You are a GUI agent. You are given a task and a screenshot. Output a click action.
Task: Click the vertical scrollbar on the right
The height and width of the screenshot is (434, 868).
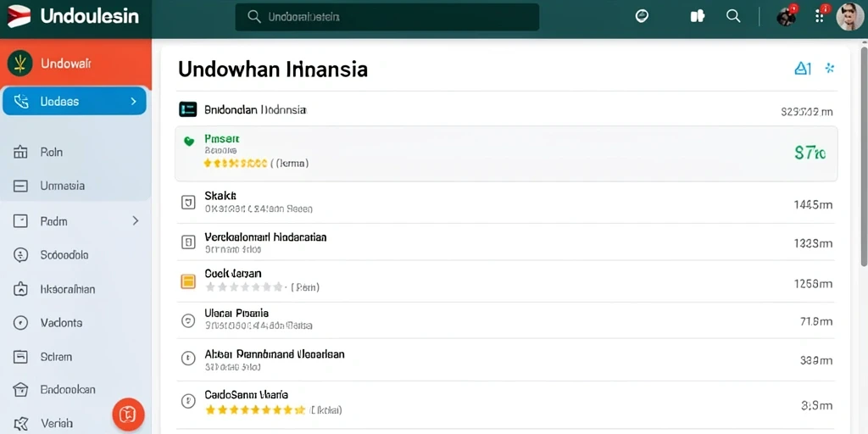pyautogui.click(x=864, y=155)
